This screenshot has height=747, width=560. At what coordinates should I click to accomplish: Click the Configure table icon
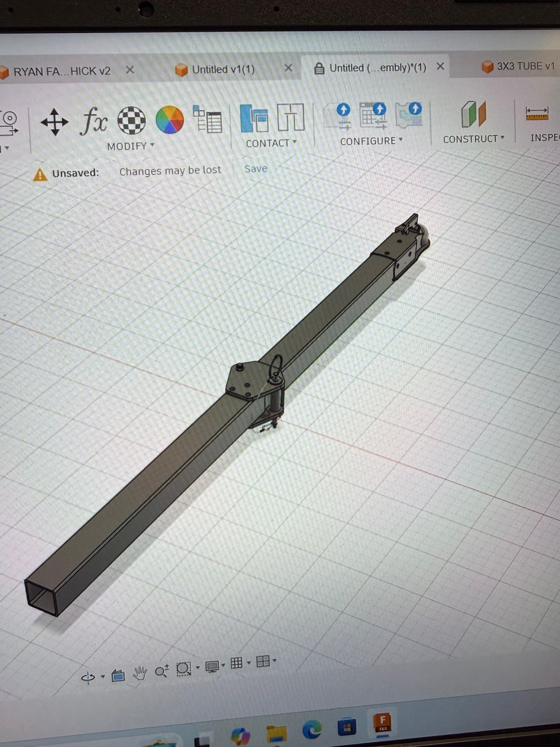(x=373, y=115)
